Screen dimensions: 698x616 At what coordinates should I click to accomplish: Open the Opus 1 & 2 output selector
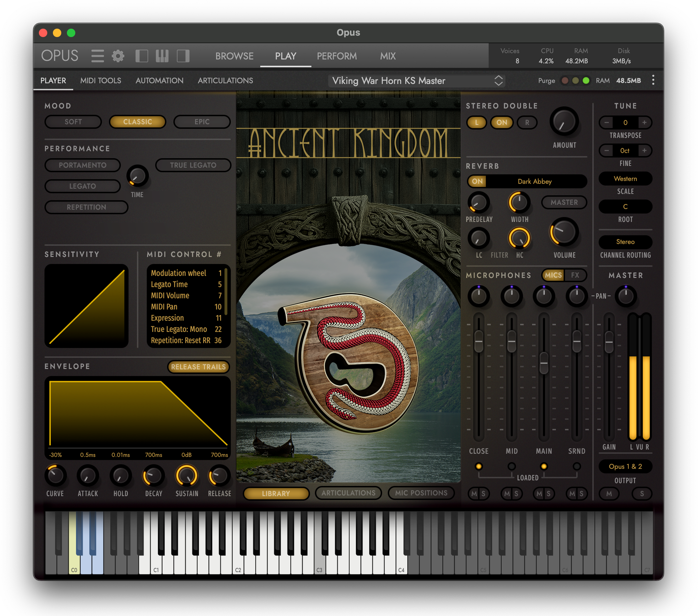click(x=625, y=466)
